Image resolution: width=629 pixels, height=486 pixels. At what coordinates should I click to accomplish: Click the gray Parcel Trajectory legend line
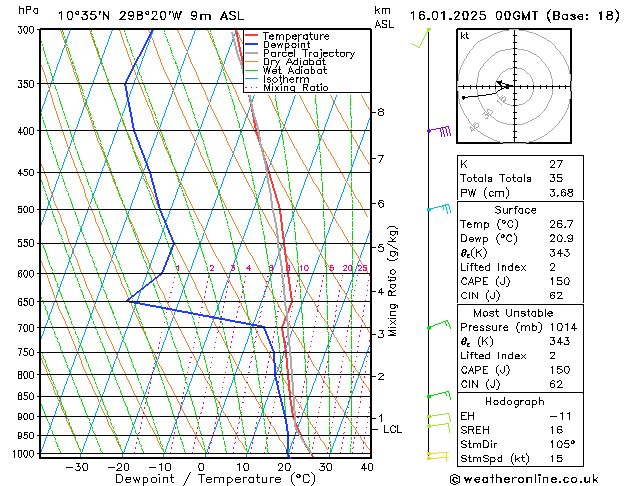pos(251,53)
